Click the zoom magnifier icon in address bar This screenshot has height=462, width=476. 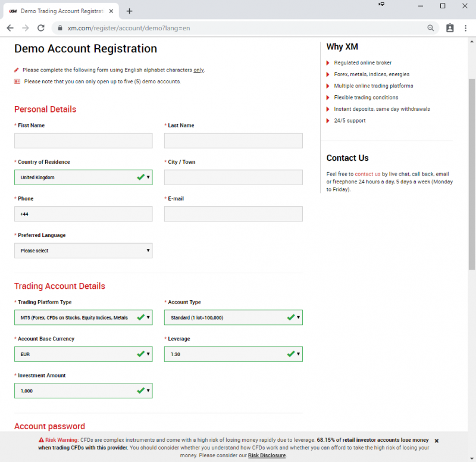pyautogui.click(x=430, y=28)
